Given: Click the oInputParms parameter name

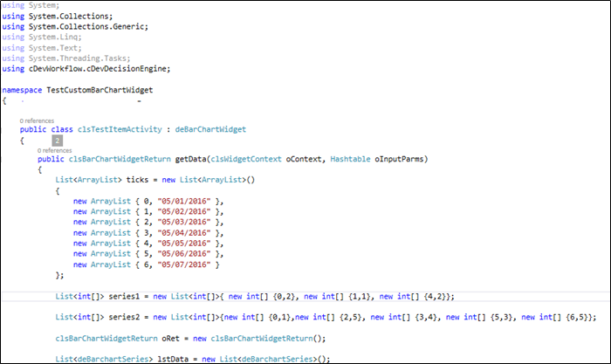Looking at the screenshot, I should [399, 159].
